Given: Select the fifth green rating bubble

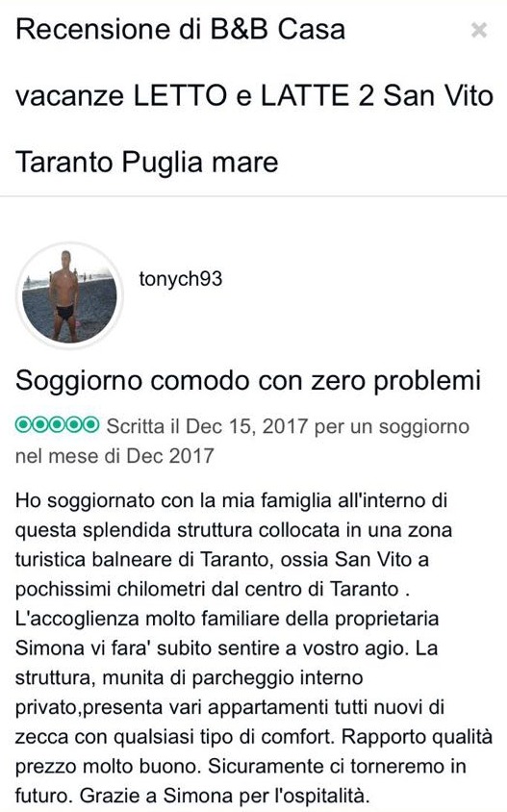Looking at the screenshot, I should 91,425.
